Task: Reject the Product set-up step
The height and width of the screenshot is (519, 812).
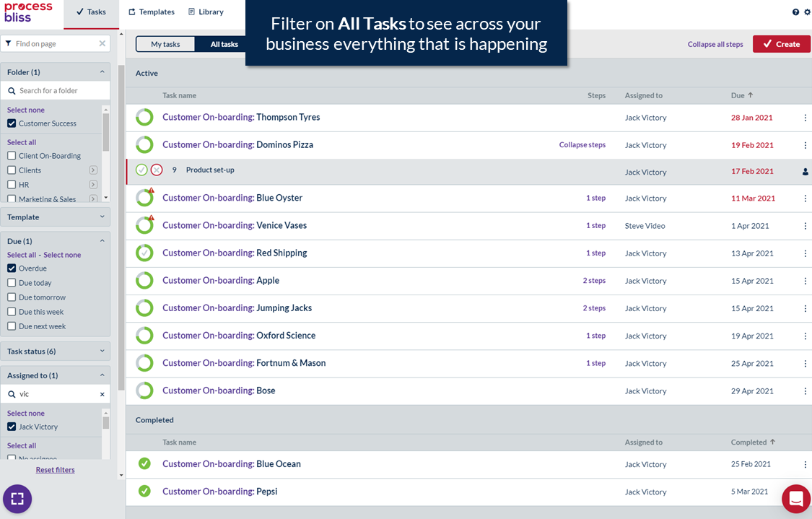Action: tap(157, 170)
